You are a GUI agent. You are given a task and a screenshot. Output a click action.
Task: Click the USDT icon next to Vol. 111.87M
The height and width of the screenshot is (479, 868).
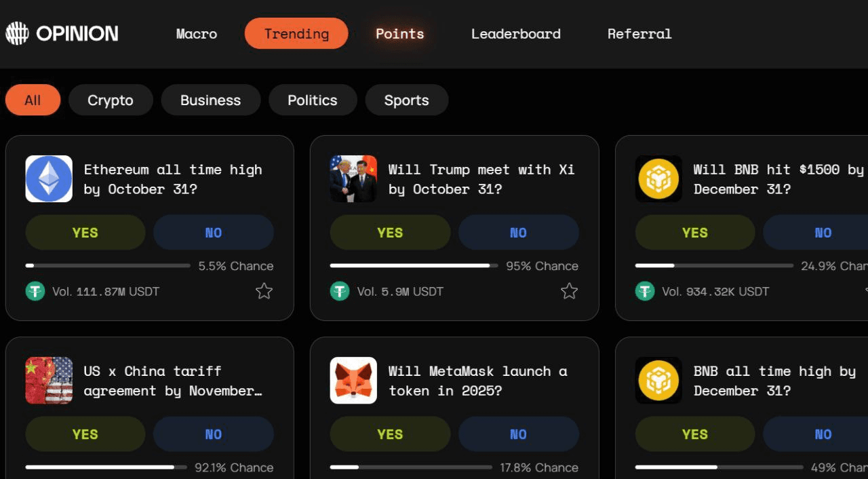pyautogui.click(x=35, y=292)
